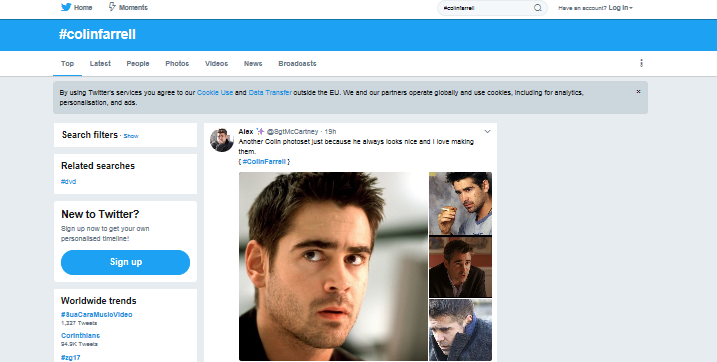Viewport: 717px width, 362px height.
Task: Dismiss the cookie notice banner
Action: [638, 92]
